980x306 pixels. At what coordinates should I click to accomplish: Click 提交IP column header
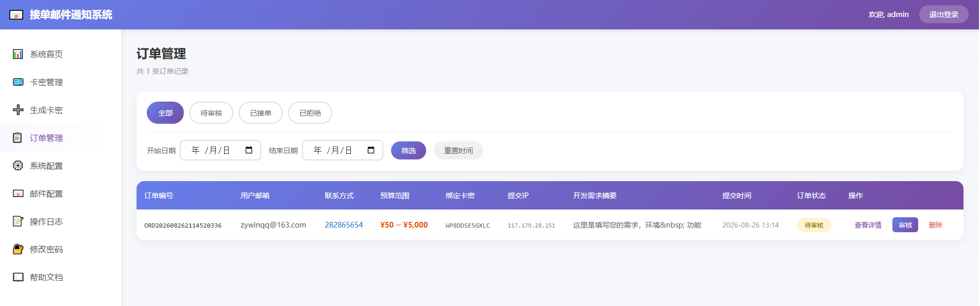(518, 196)
